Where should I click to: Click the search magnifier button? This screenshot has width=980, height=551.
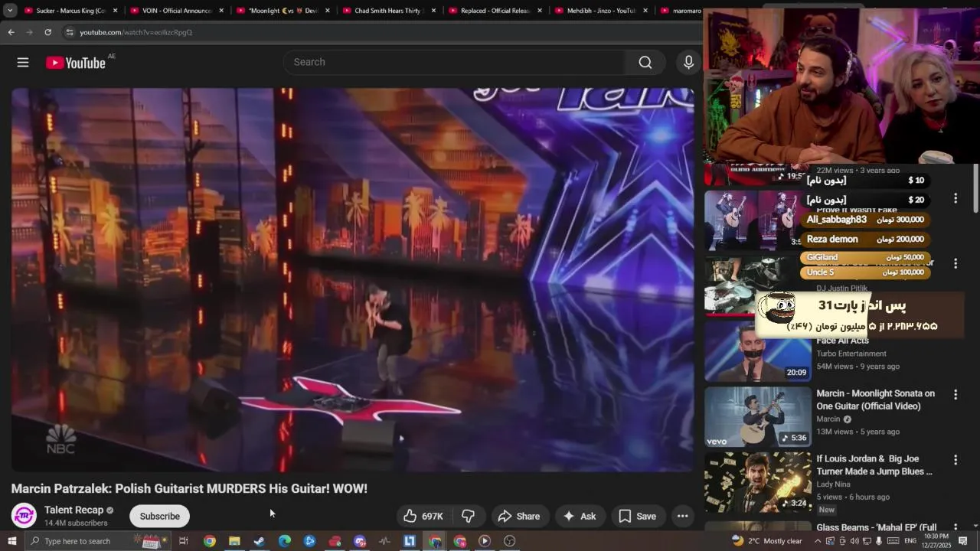[645, 62]
